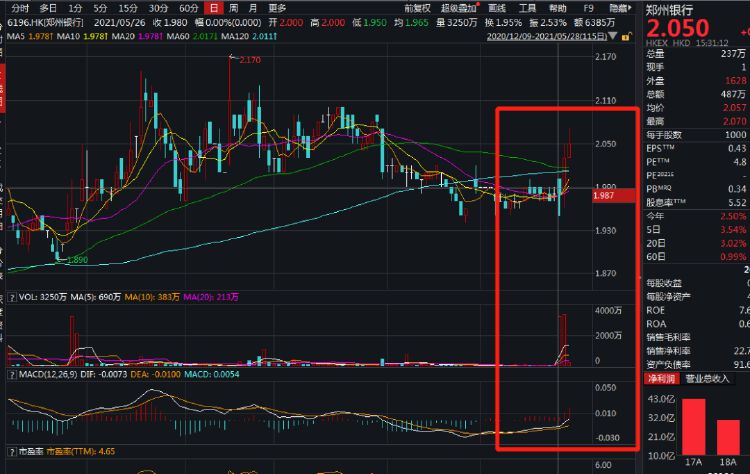Click the question mark next to 市盈率
The height and width of the screenshot is (474, 750).
coord(12,453)
